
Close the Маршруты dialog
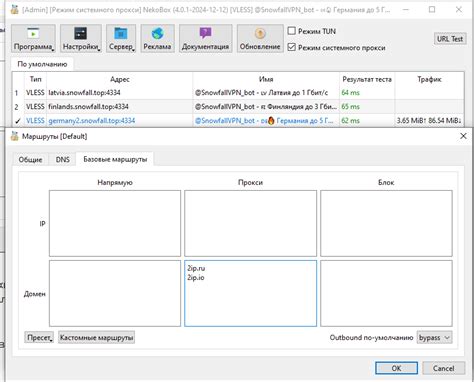click(x=463, y=136)
